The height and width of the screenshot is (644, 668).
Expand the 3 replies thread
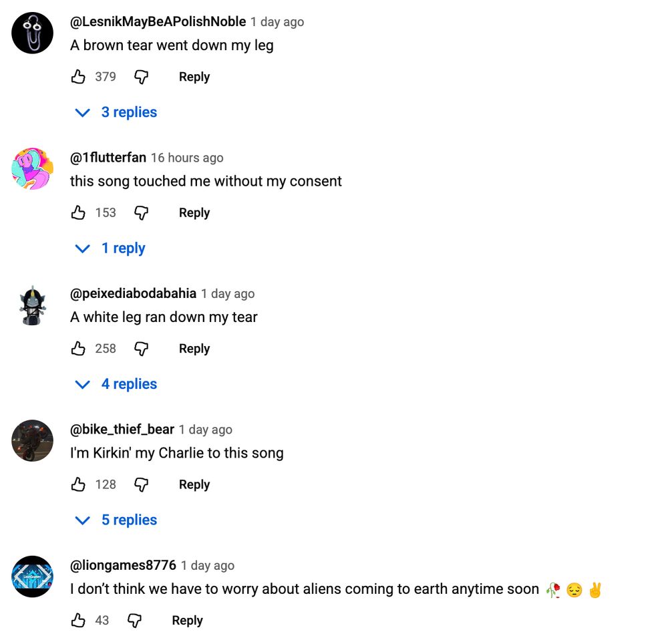(116, 112)
